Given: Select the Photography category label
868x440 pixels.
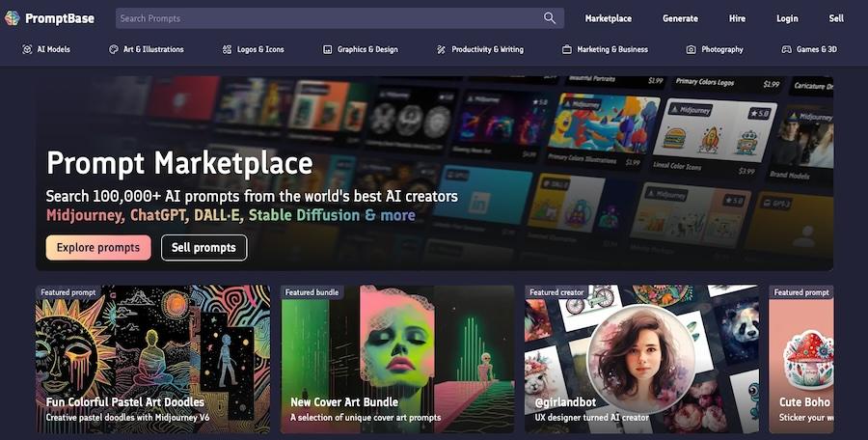Looking at the screenshot, I should coord(722,49).
